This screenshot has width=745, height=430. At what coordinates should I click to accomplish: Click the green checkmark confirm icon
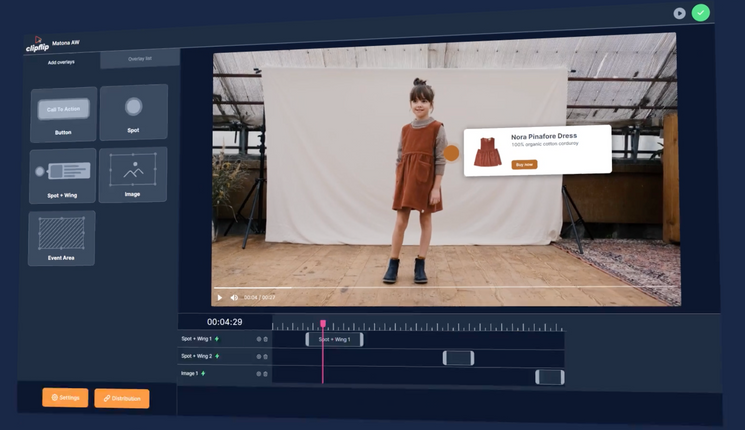[701, 13]
